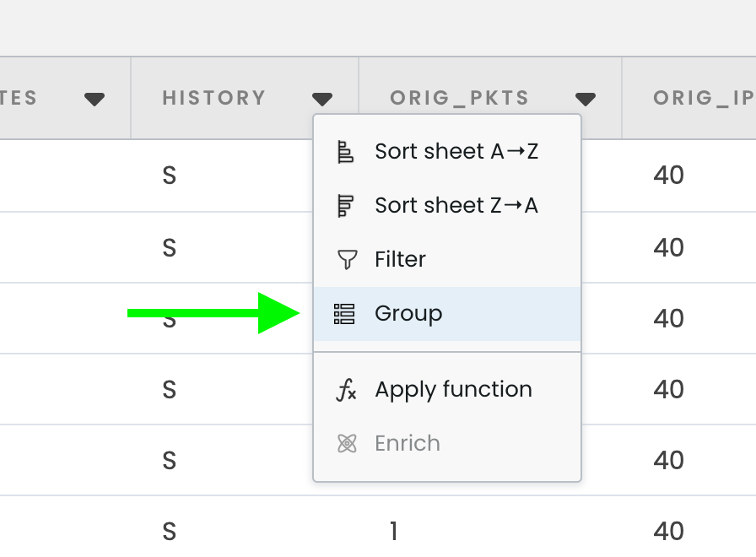756x557 pixels.
Task: Click the funnel Filter icon
Action: pyautogui.click(x=347, y=259)
